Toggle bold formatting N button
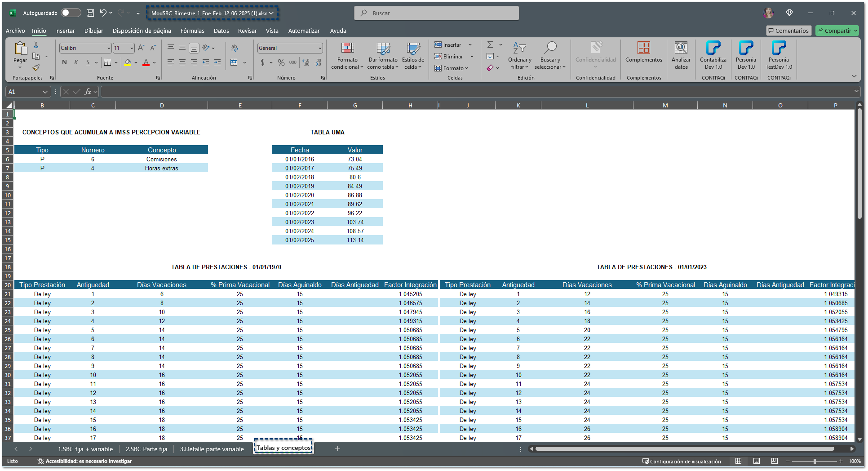This screenshot has width=868, height=471. click(64, 62)
